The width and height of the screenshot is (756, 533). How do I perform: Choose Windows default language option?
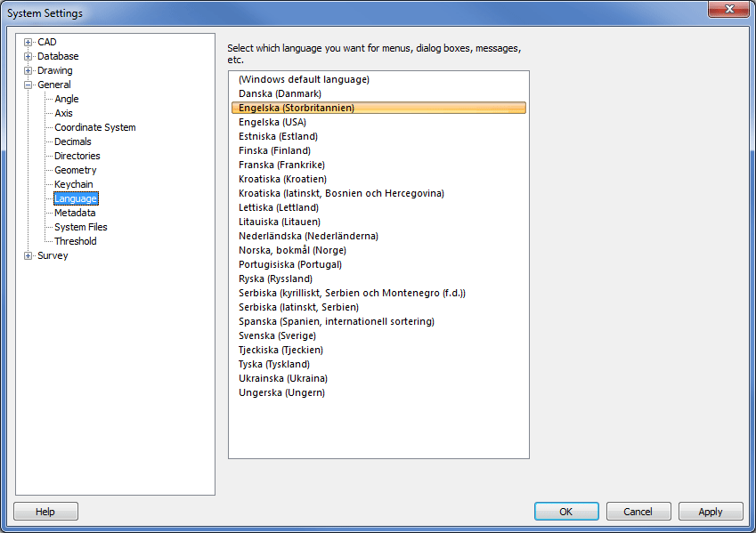tap(304, 79)
